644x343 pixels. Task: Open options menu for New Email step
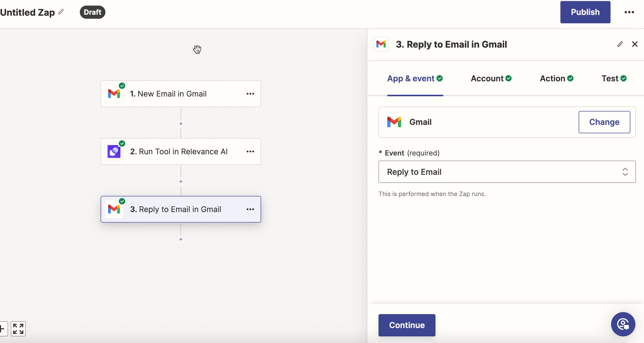coord(250,94)
